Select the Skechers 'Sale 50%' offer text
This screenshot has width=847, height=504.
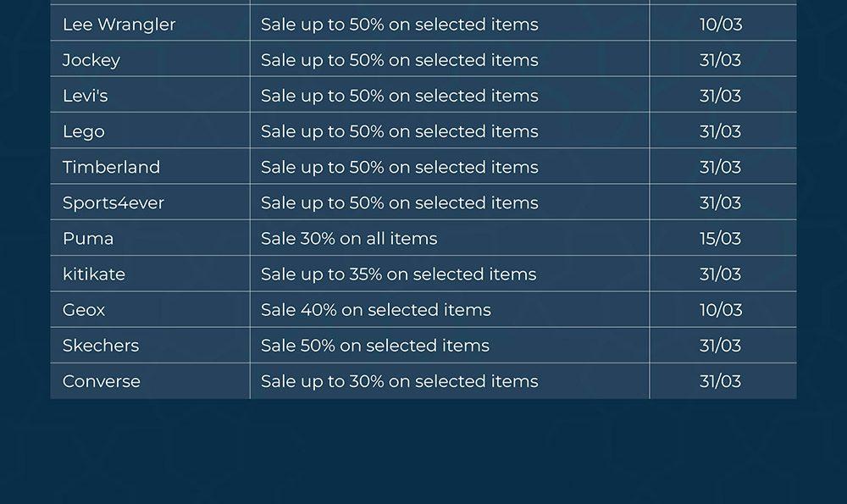click(x=375, y=345)
